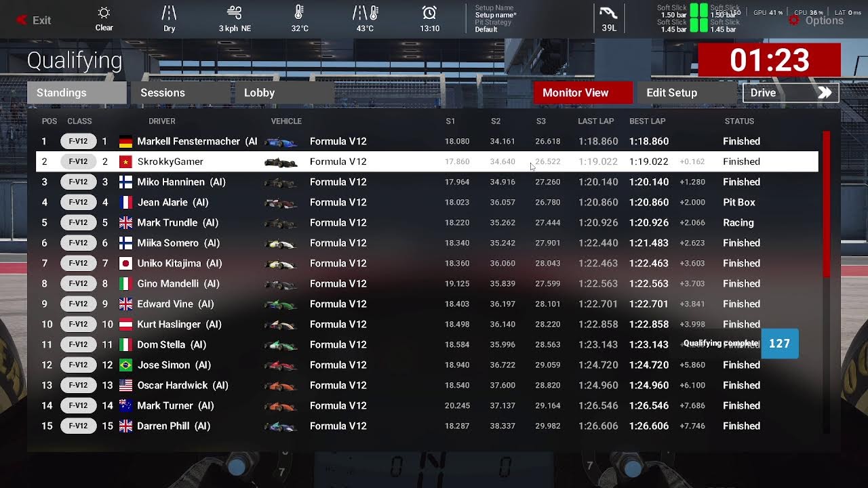Click the clock time icon
This screenshot has width=868, height=488.
point(429,13)
